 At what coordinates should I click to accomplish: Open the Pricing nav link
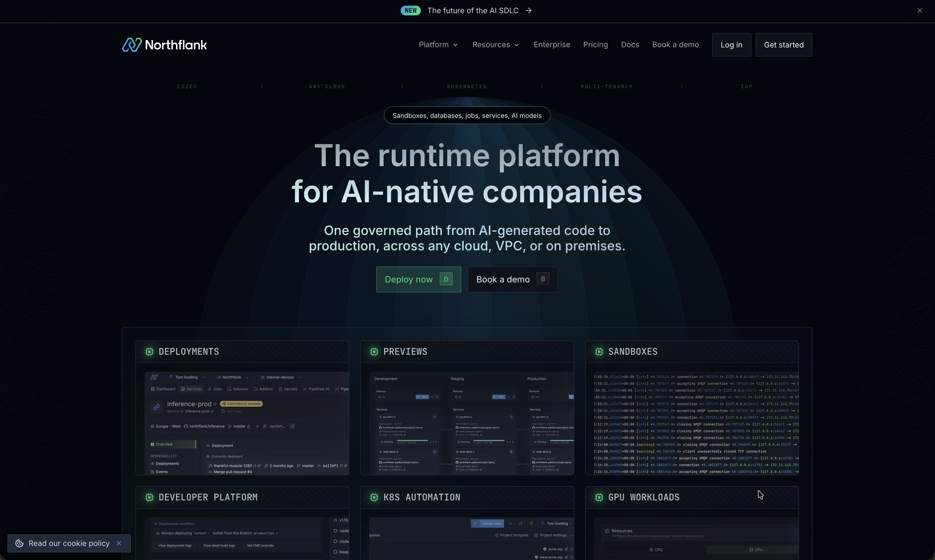pos(595,45)
